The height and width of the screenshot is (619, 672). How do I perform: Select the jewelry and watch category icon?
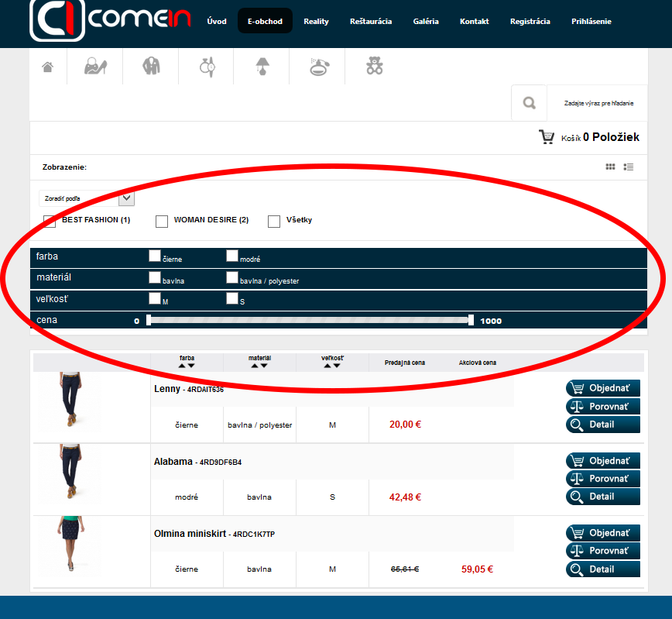point(207,67)
